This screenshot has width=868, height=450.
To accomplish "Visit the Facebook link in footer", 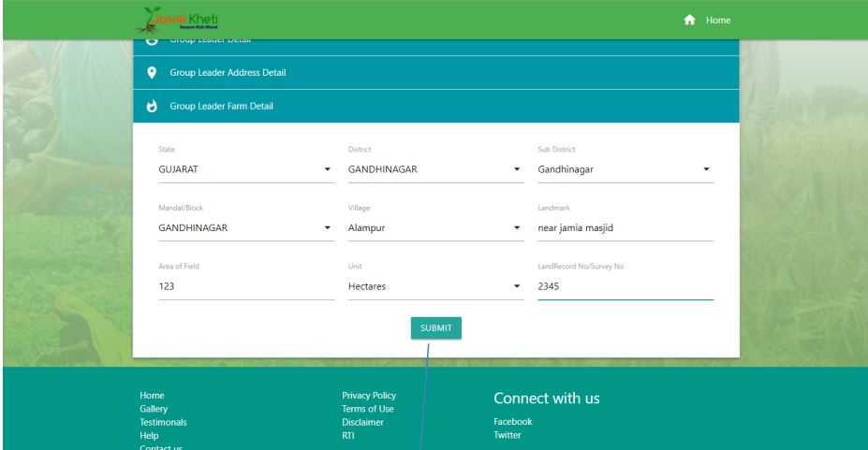I will (512, 422).
